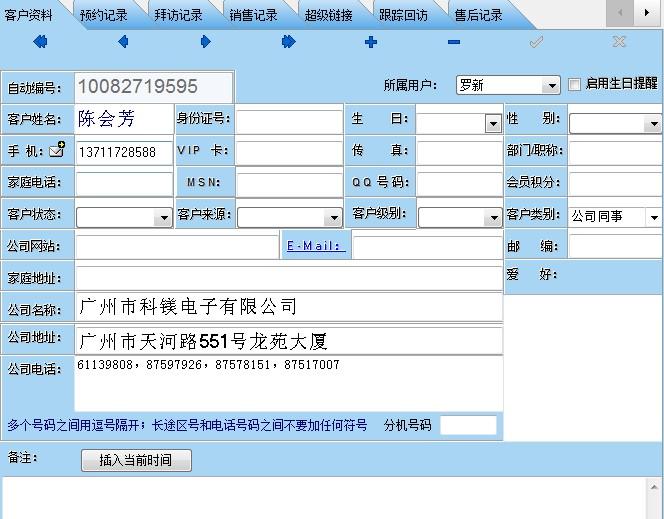Delete record with the minus icon
The height and width of the screenshot is (519, 664).
point(454,42)
